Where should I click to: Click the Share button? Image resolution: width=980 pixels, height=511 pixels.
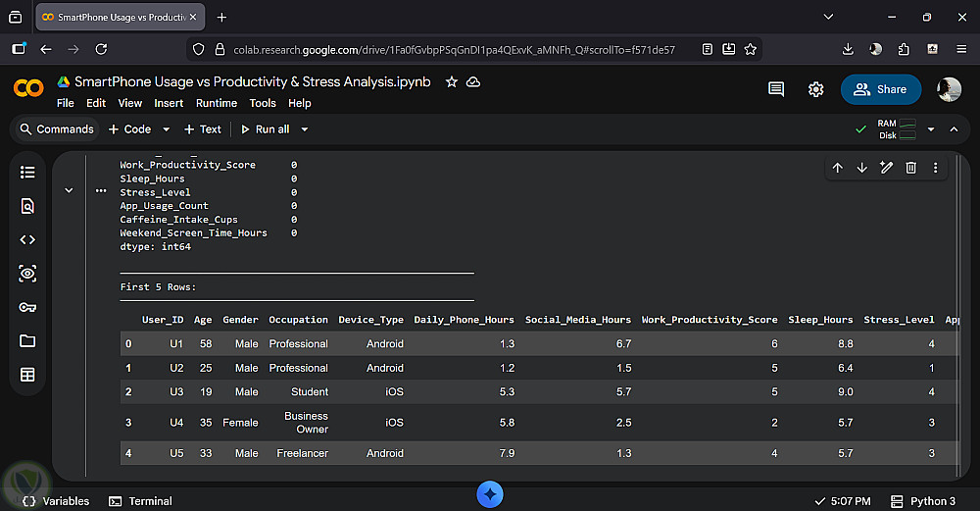point(880,89)
